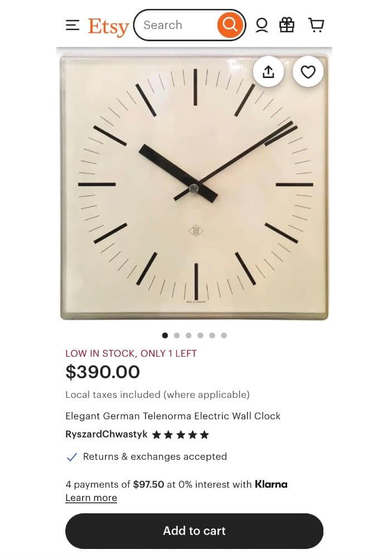This screenshot has width=392, height=559.
Task: Visit the RyszardChwastyk shop
Action: point(107,434)
